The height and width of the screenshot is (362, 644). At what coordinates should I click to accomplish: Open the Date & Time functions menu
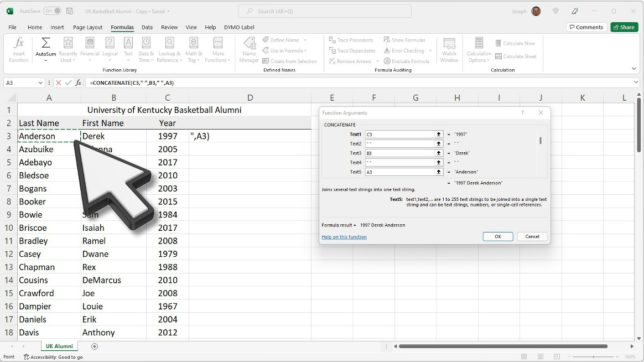point(146,49)
